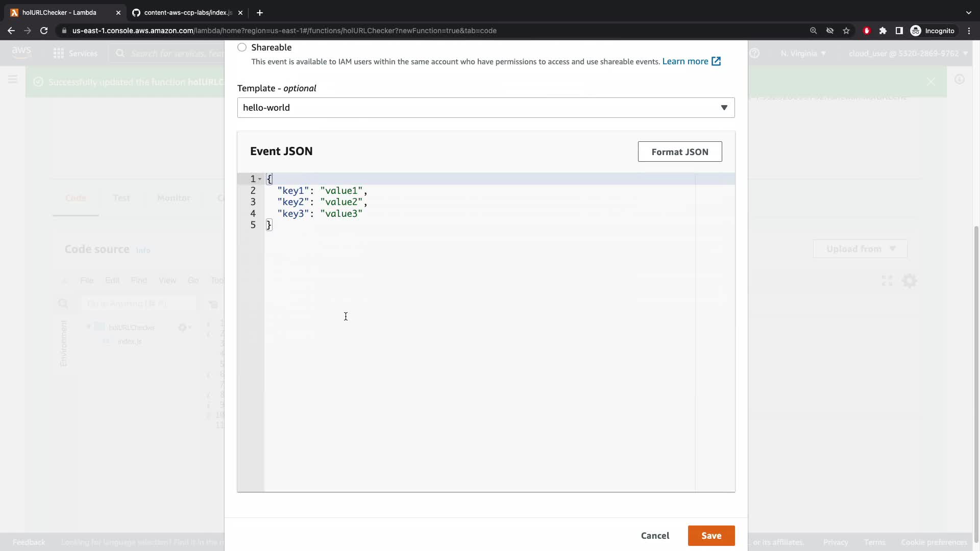This screenshot has height=551, width=980.
Task: Click Save to store the test event
Action: [711, 536]
